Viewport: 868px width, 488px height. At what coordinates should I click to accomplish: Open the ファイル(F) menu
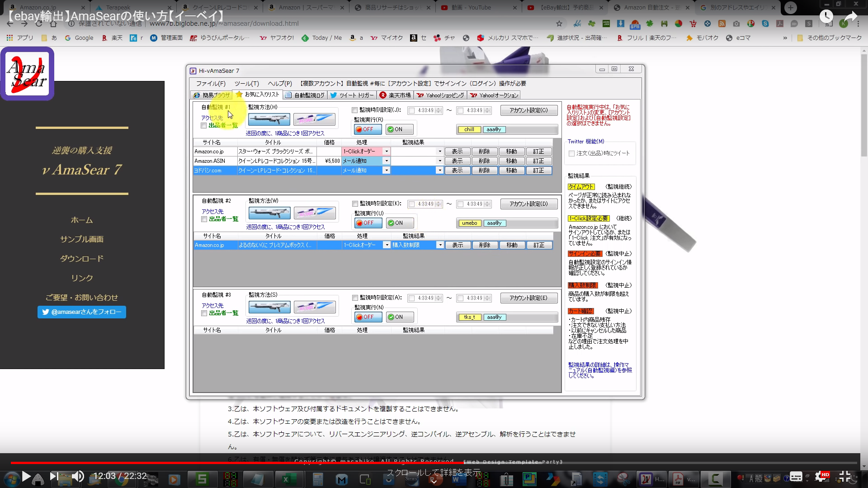[x=211, y=84]
